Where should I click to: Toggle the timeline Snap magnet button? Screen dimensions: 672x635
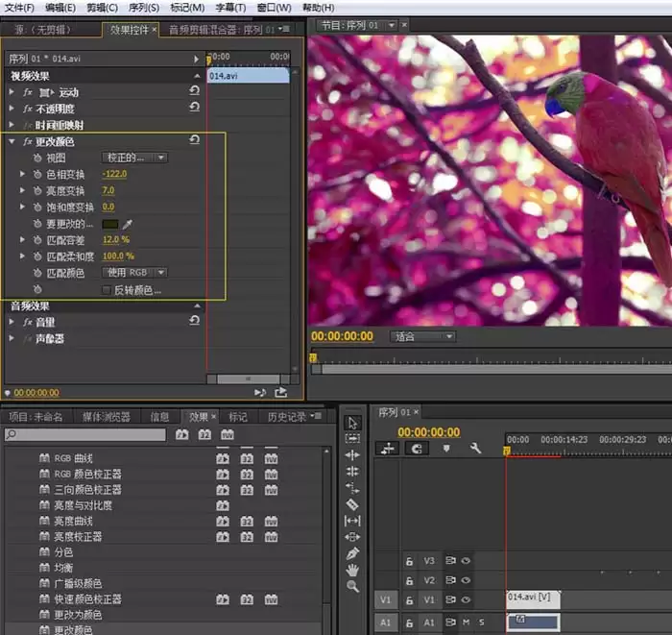(x=416, y=449)
